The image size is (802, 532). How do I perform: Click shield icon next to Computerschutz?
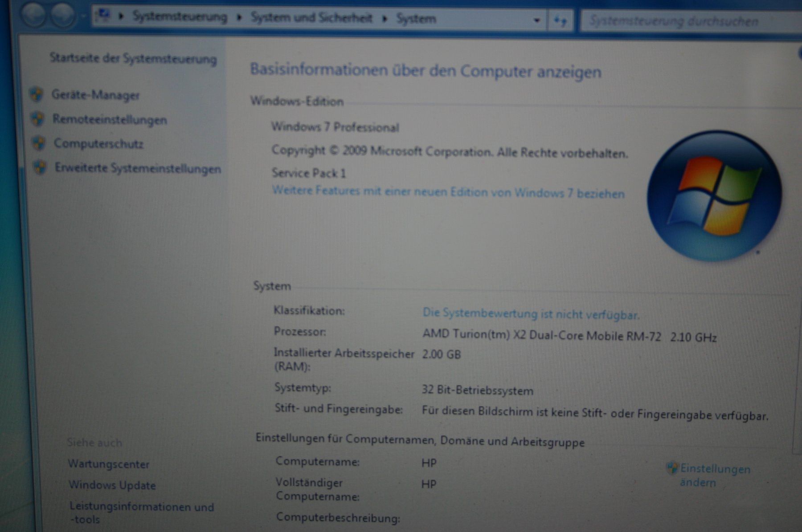[39, 143]
